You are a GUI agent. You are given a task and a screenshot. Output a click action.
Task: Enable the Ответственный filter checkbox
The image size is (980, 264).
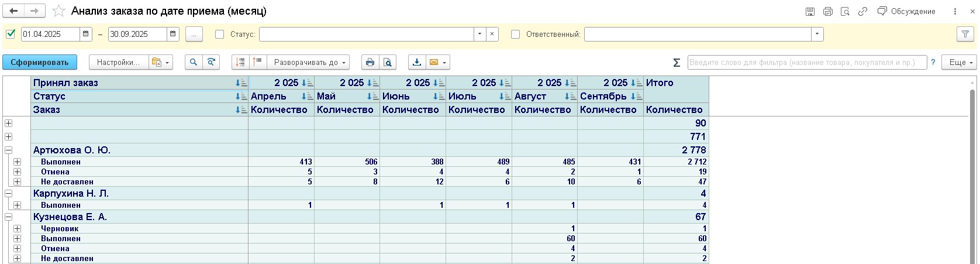pyautogui.click(x=516, y=35)
